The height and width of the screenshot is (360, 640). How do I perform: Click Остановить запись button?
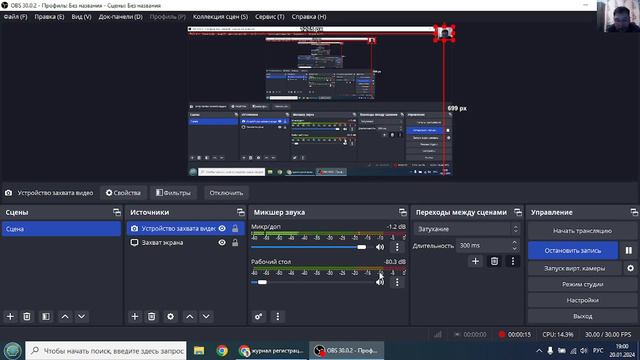pos(573,251)
